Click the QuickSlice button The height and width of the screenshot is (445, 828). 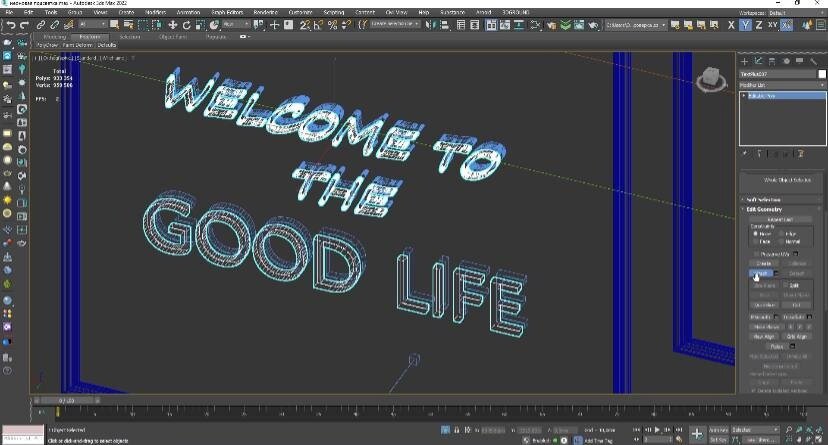pos(764,305)
